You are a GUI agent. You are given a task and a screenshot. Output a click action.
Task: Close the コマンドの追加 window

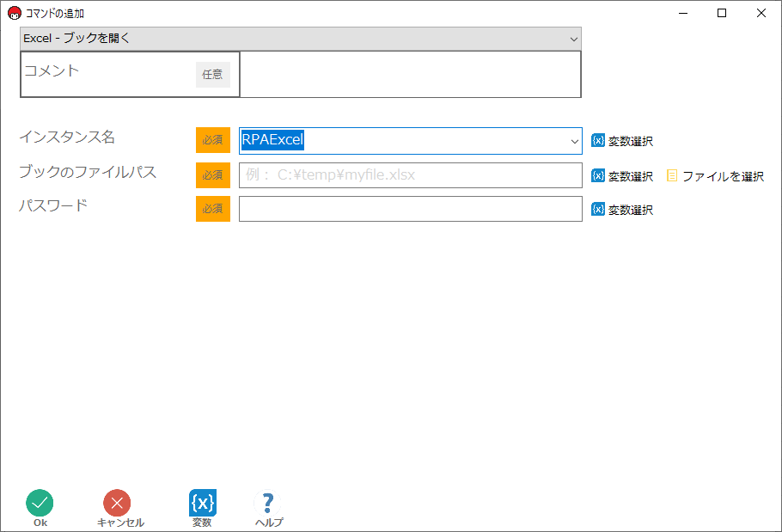tap(761, 13)
